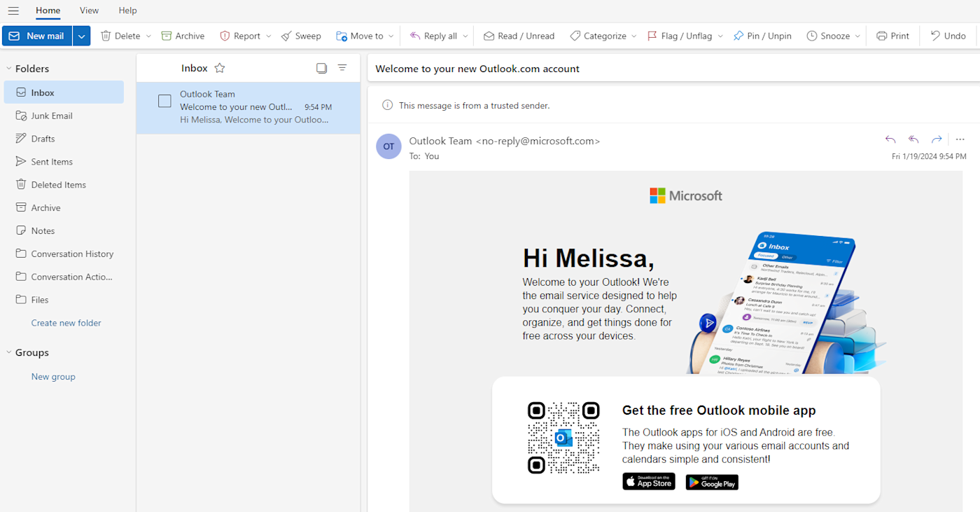Image resolution: width=980 pixels, height=512 pixels.
Task: Click the Reply all toolbar button
Action: (x=433, y=36)
